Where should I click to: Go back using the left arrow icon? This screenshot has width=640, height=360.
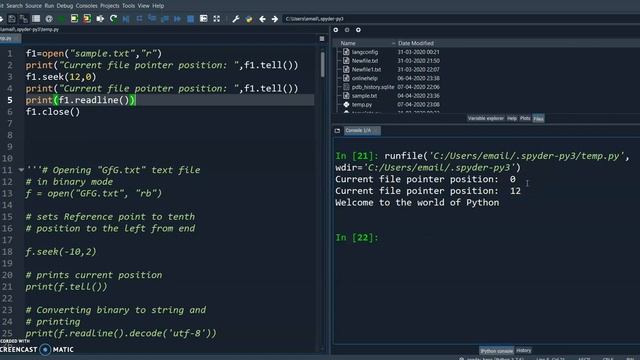click(262, 19)
